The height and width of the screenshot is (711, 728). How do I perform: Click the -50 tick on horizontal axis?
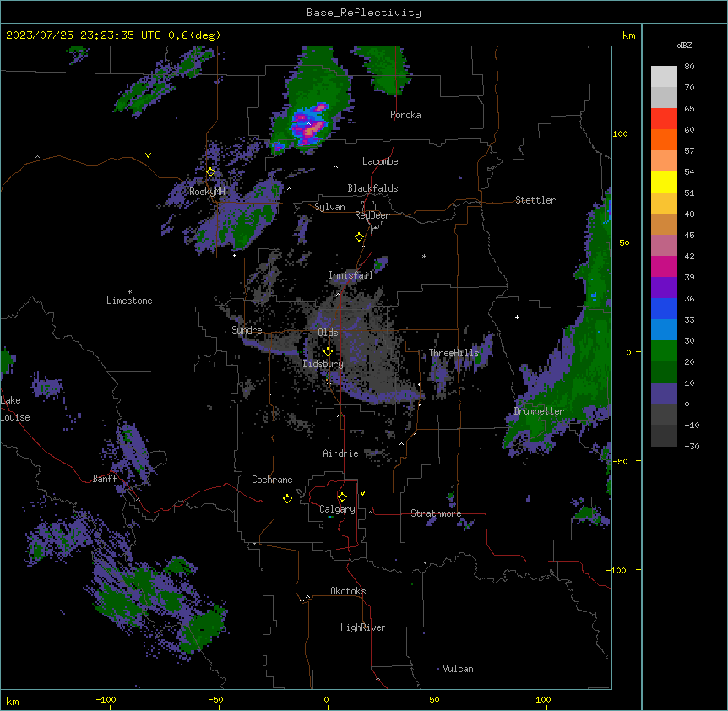coord(215,699)
